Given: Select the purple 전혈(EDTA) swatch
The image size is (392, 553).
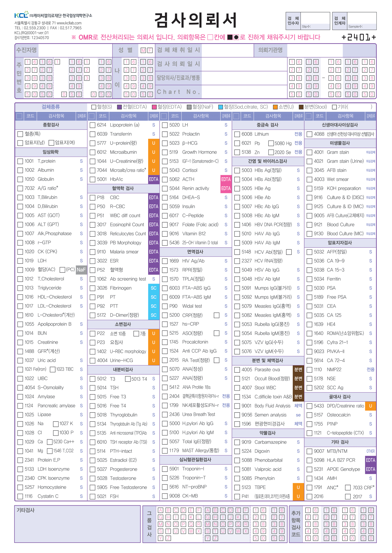Looking at the screenshot, I should click(119, 107).
